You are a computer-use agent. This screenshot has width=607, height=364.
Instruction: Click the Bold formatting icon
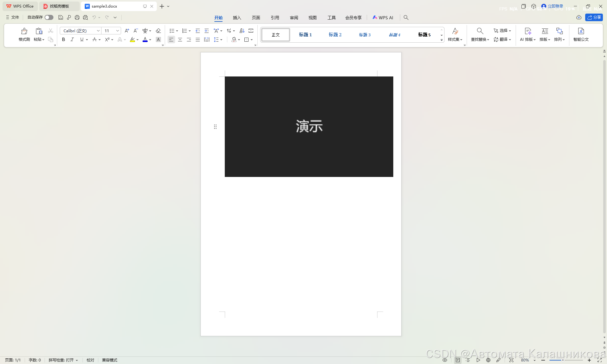[x=63, y=39]
